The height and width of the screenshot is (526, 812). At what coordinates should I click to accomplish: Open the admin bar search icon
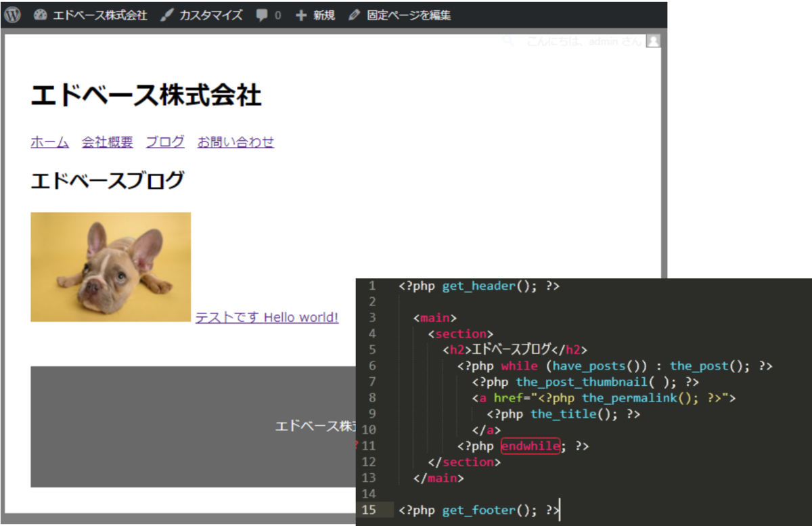pos(507,41)
